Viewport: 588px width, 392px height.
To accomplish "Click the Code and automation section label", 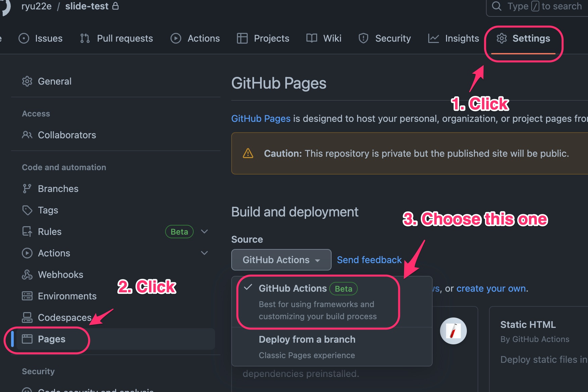I will click(x=64, y=167).
